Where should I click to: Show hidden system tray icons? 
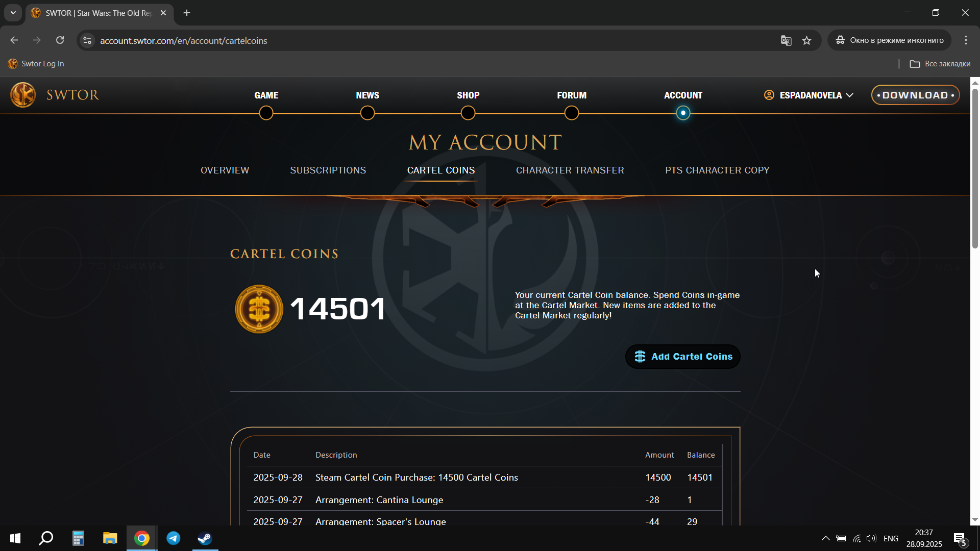coord(825,538)
